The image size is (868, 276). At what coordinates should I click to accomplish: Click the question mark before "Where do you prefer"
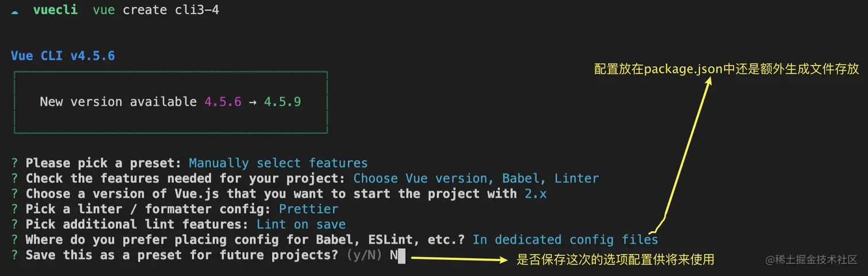click(14, 240)
